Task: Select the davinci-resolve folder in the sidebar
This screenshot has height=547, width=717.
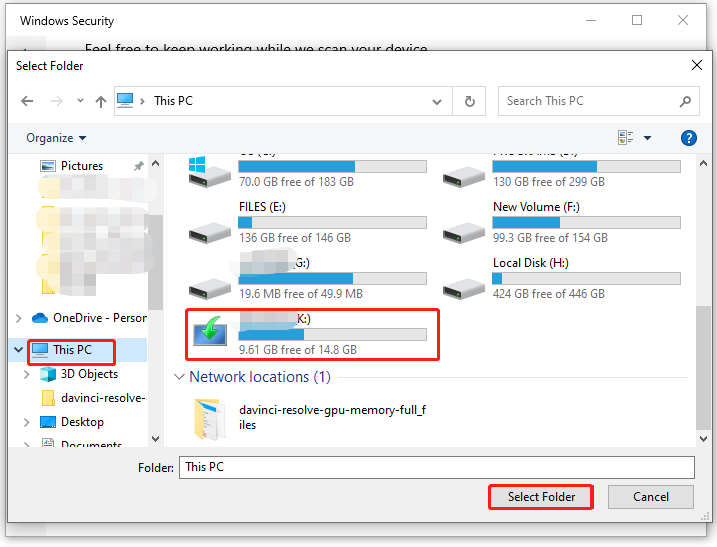Action: pos(93,398)
